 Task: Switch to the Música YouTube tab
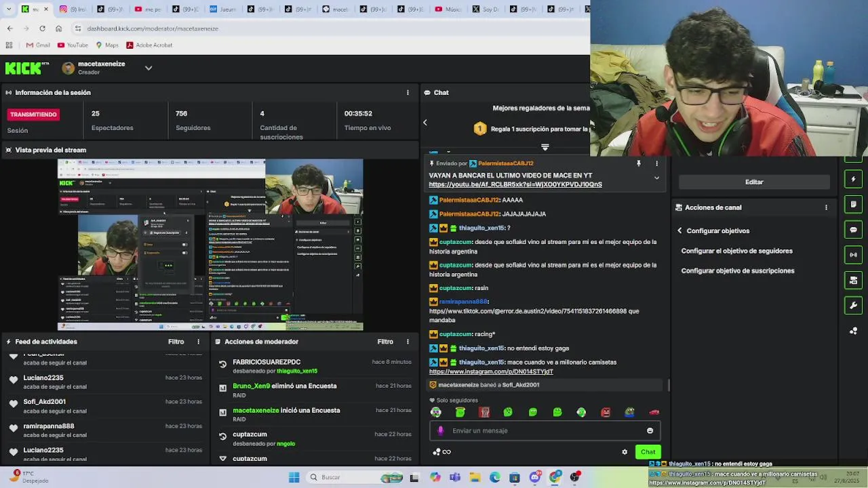[x=448, y=9]
